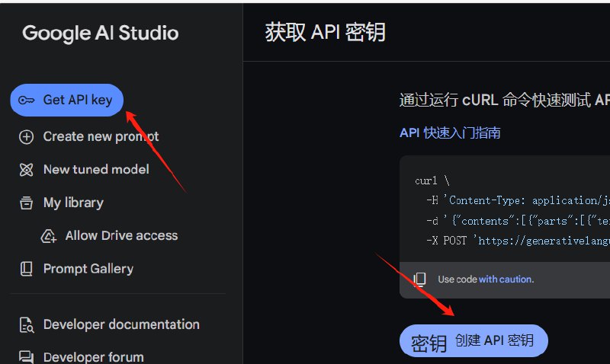Click the document search icon beside Developer documentation

pyautogui.click(x=27, y=325)
